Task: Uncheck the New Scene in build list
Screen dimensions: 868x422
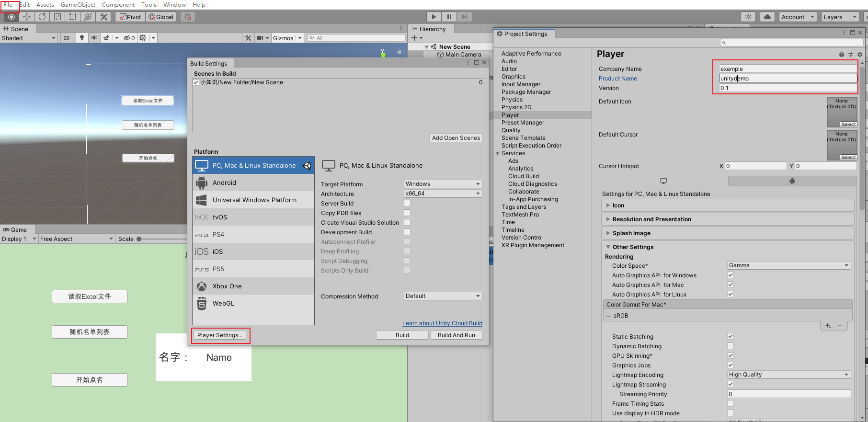Action: click(x=196, y=82)
